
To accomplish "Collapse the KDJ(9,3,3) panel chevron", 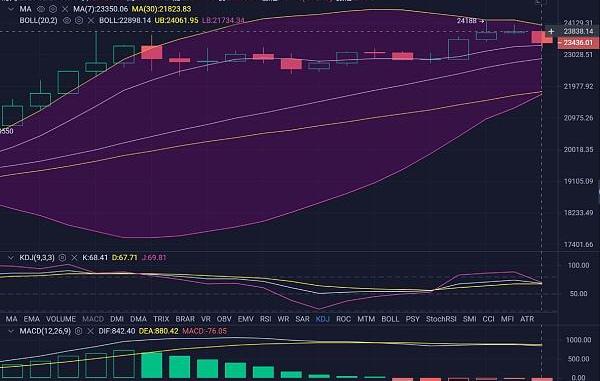I will pyautogui.click(x=11, y=257).
